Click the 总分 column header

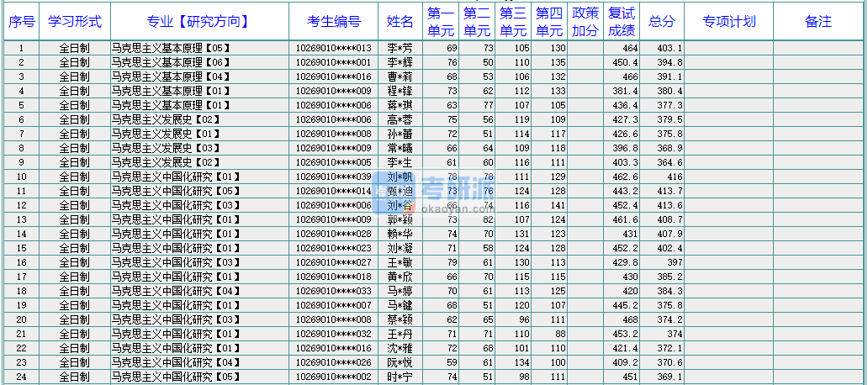[x=662, y=22]
